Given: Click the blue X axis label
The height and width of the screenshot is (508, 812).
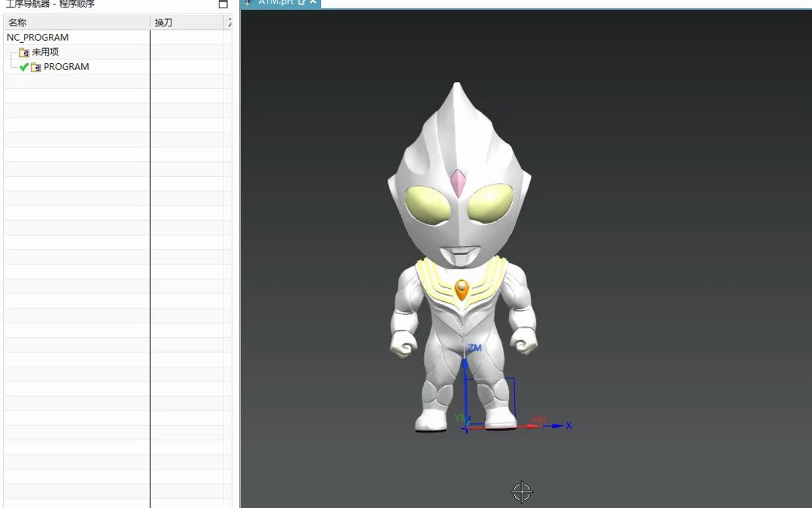Looking at the screenshot, I should pyautogui.click(x=568, y=425).
